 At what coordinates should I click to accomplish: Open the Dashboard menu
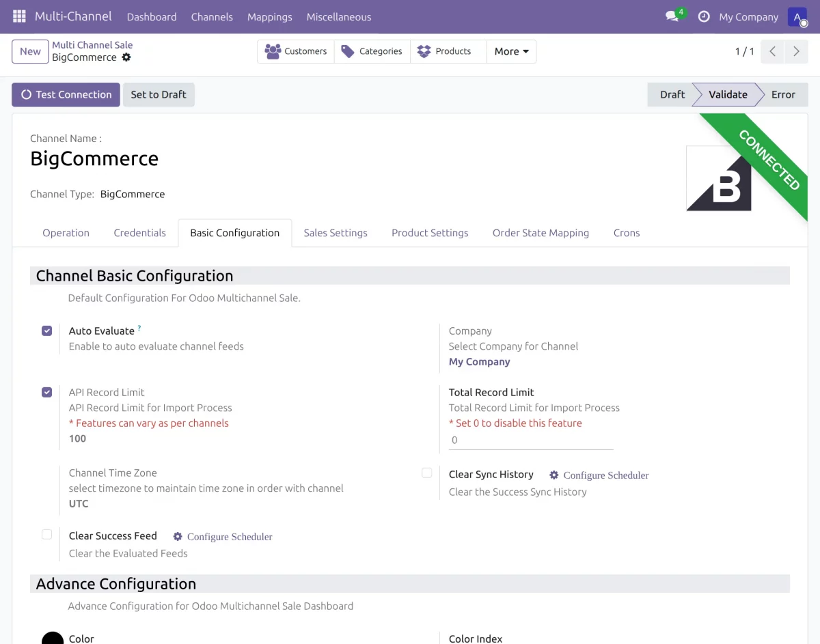click(152, 16)
